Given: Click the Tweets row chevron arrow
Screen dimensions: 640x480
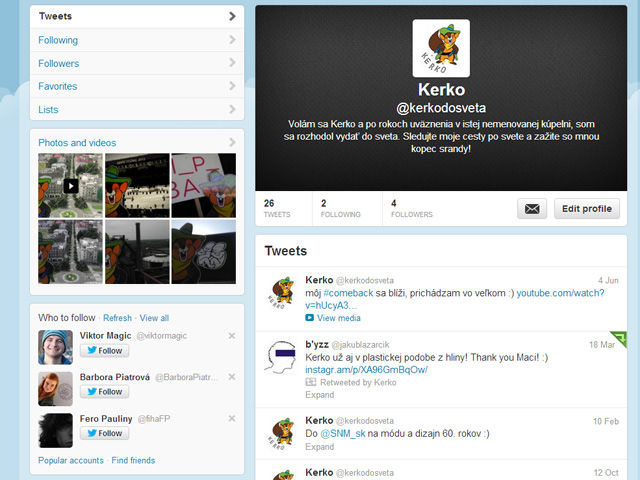Looking at the screenshot, I should click(x=232, y=16).
